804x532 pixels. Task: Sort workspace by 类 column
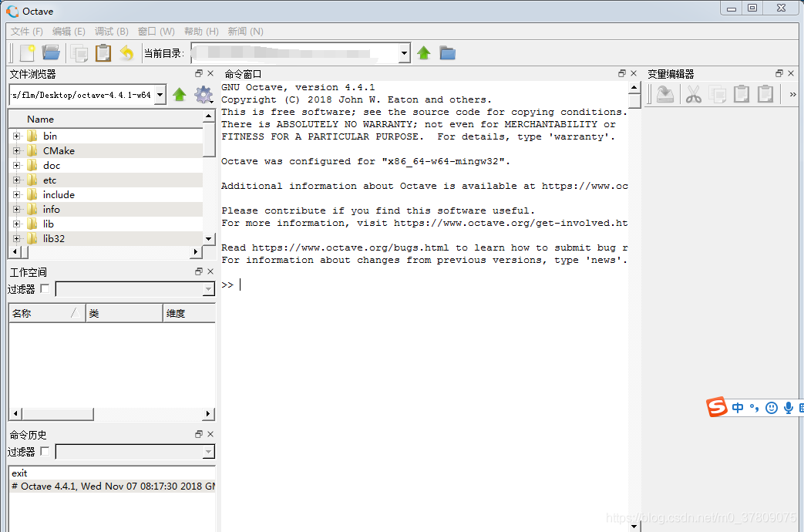(124, 313)
